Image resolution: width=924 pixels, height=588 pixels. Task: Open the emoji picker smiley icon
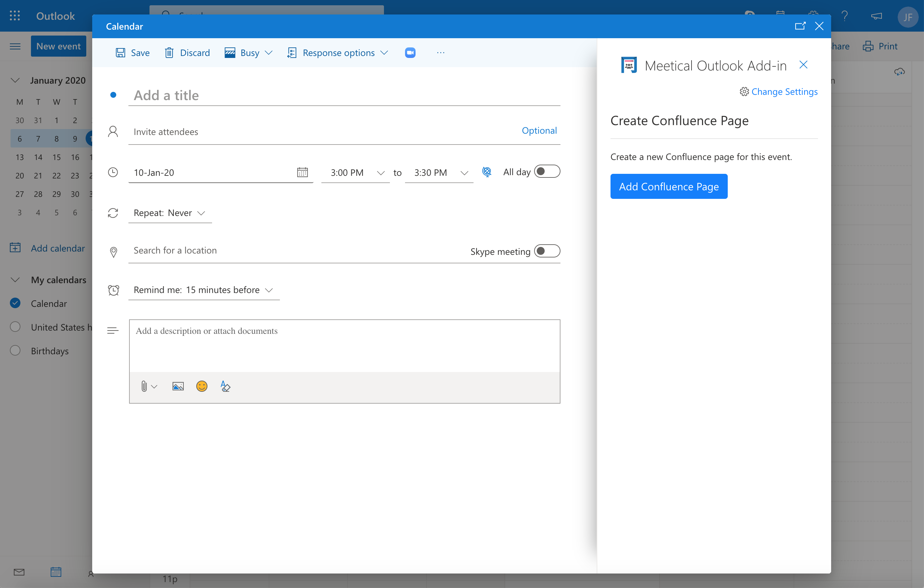[x=202, y=386]
